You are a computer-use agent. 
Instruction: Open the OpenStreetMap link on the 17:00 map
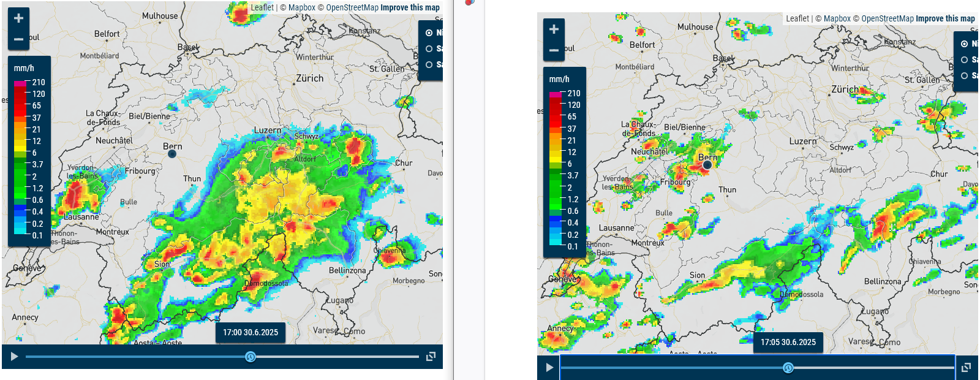click(352, 7)
